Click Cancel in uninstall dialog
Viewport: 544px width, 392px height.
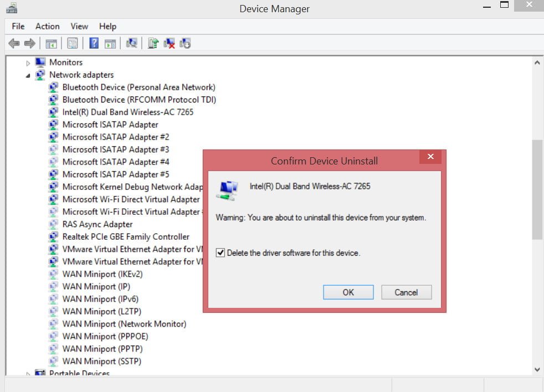point(406,292)
